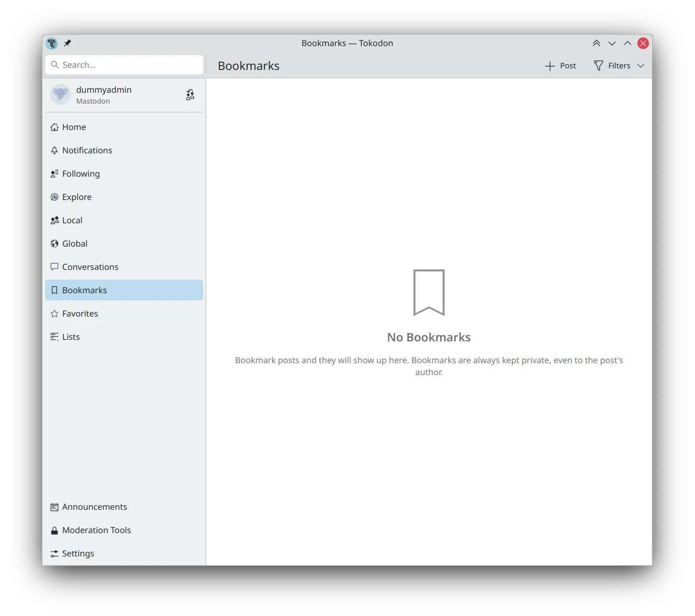The height and width of the screenshot is (616, 695).
Task: Click the dummyadmin account name
Action: (104, 90)
